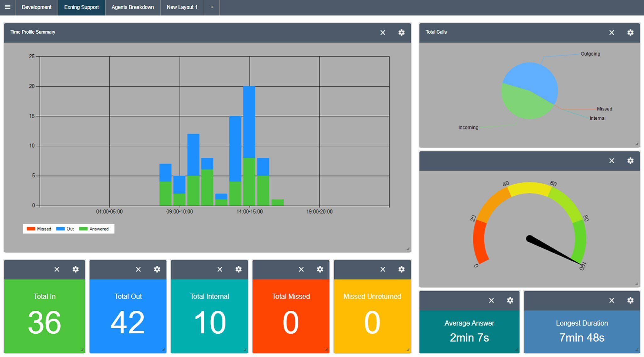
Task: Click the Total In value 36
Action: pyautogui.click(x=44, y=322)
